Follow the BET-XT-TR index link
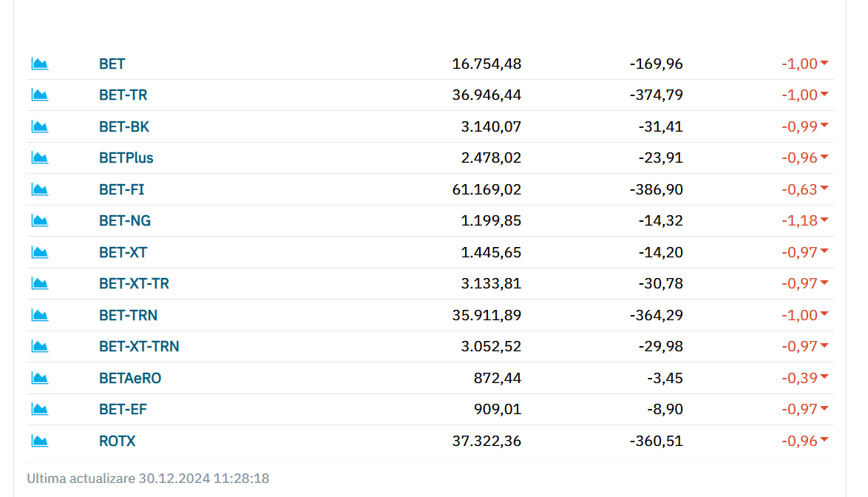Screen dimensions: 868x497 click(x=134, y=283)
